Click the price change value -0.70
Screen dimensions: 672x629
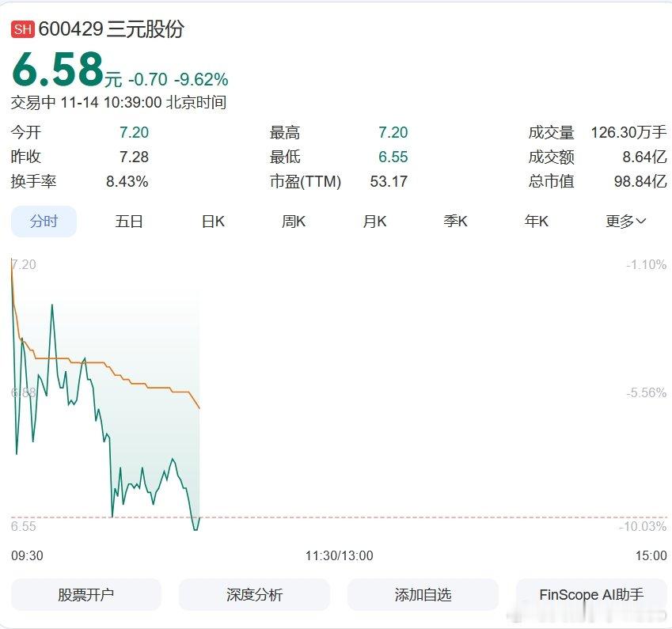pyautogui.click(x=148, y=80)
